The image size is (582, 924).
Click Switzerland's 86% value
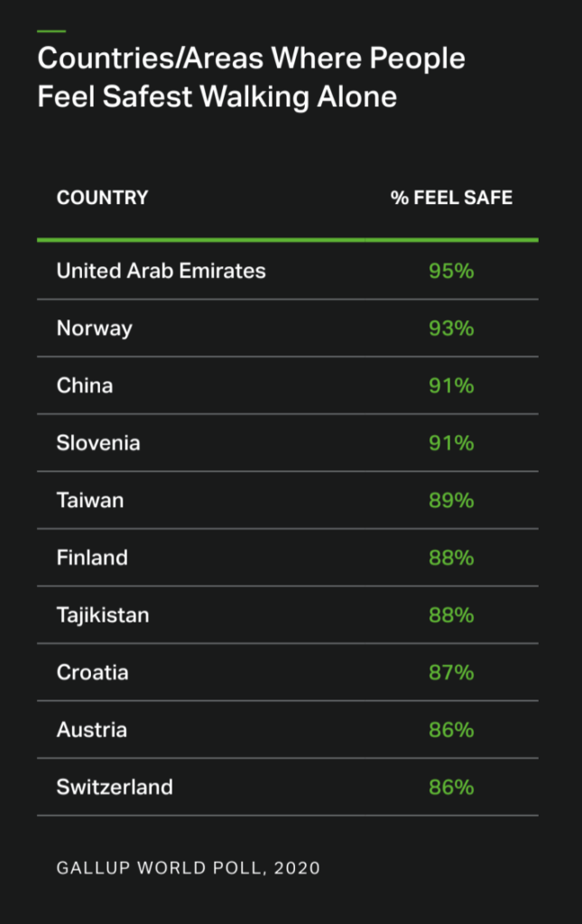[451, 787]
